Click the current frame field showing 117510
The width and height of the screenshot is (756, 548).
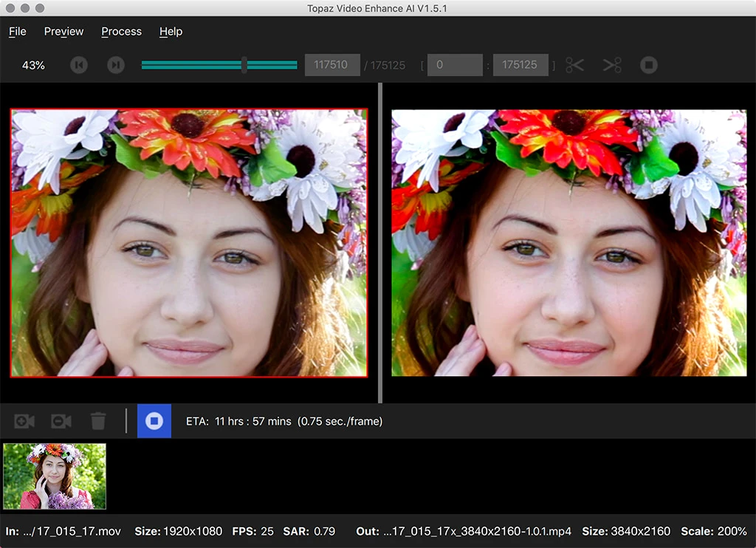(332, 65)
